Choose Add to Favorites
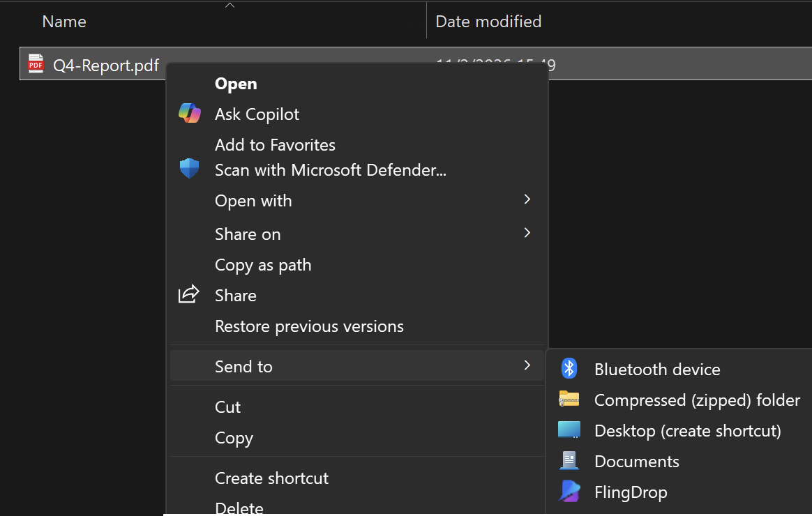 [275, 145]
